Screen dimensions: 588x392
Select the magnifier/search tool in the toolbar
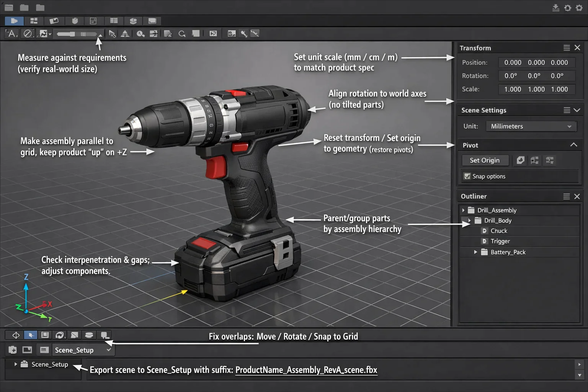point(182,34)
